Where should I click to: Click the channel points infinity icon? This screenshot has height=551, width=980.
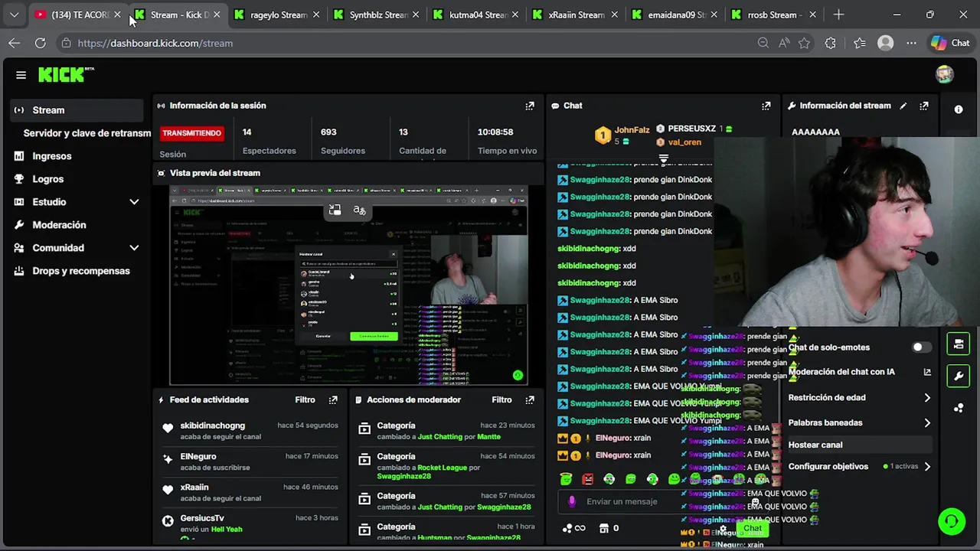(x=574, y=528)
